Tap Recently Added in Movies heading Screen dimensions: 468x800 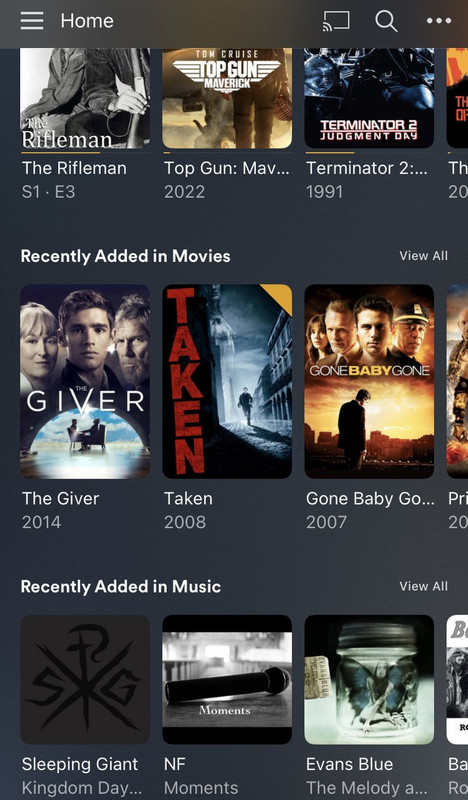(126, 256)
